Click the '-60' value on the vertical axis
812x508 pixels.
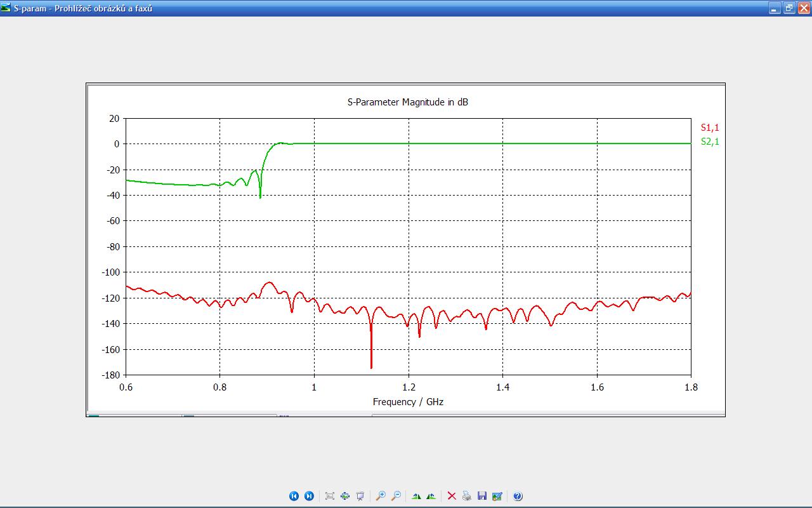[113, 220]
